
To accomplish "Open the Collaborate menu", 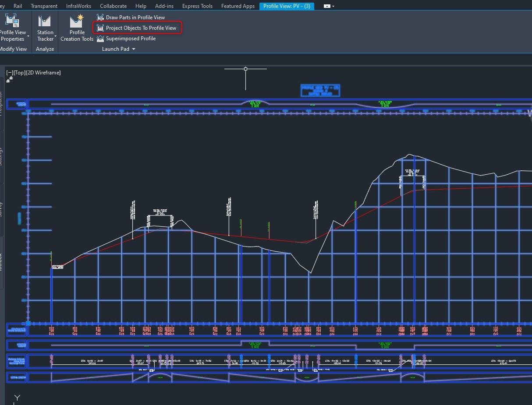I will (x=113, y=6).
